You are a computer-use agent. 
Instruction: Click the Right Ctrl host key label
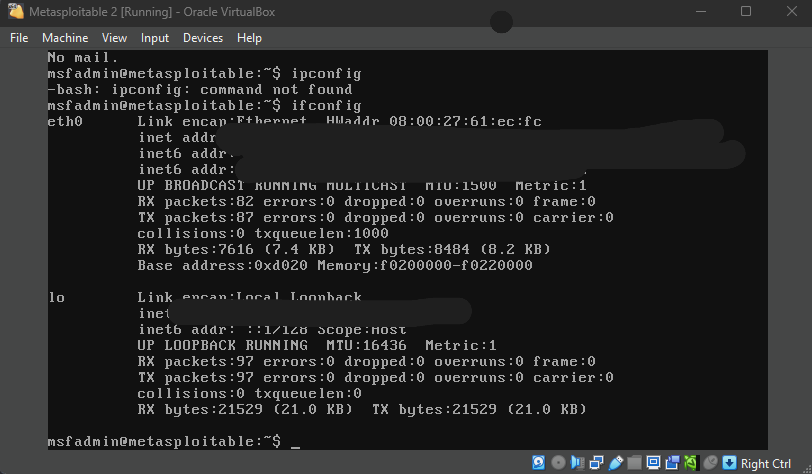click(766, 464)
